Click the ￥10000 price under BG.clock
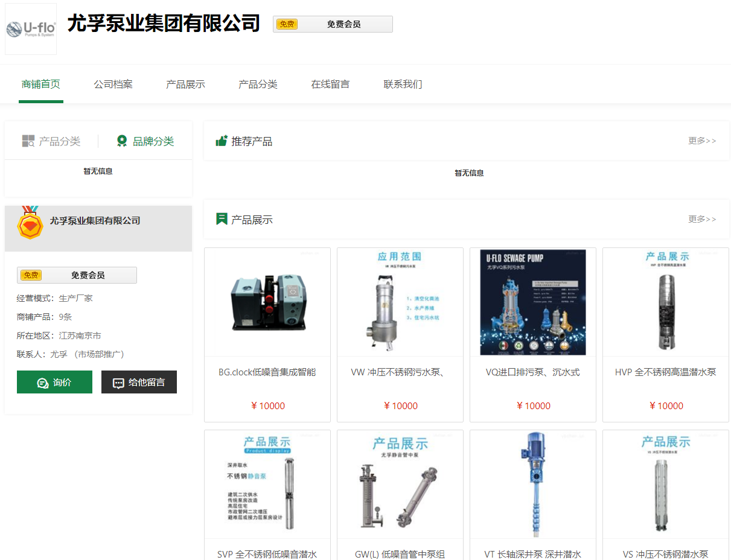The height and width of the screenshot is (560, 731). [267, 406]
